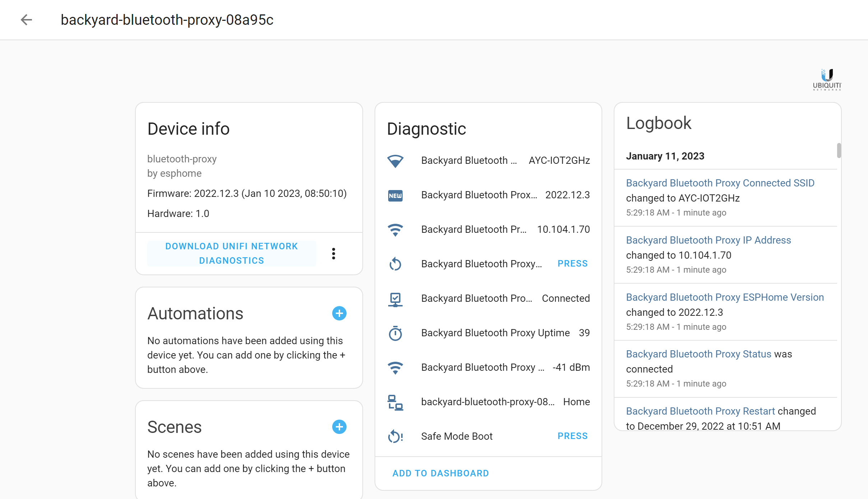Click the NEW ESPHome version icon
This screenshot has height=499, width=868.
[x=395, y=195]
